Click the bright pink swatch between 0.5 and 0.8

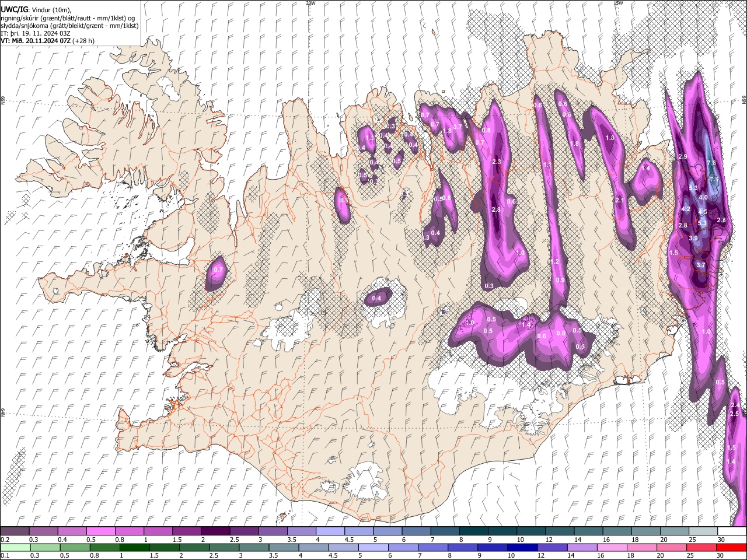(100, 531)
